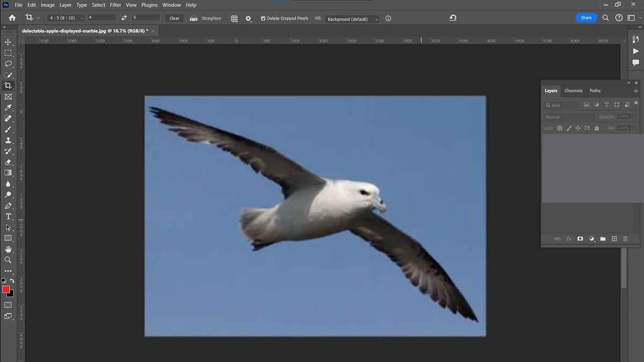The image size is (644, 362).
Task: Collapse the Layers panel with double arrows
Action: 629,83
